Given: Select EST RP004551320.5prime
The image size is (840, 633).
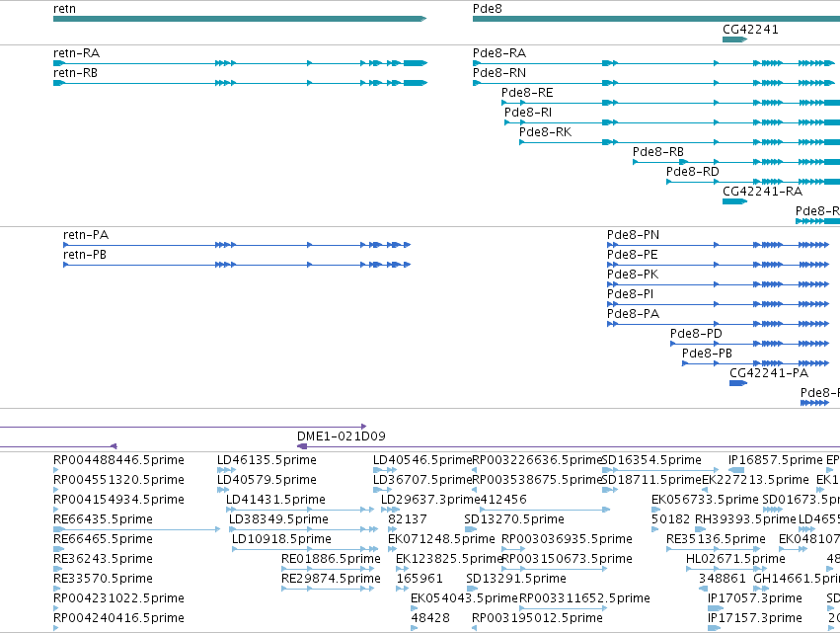Looking at the screenshot, I should tap(118, 480).
